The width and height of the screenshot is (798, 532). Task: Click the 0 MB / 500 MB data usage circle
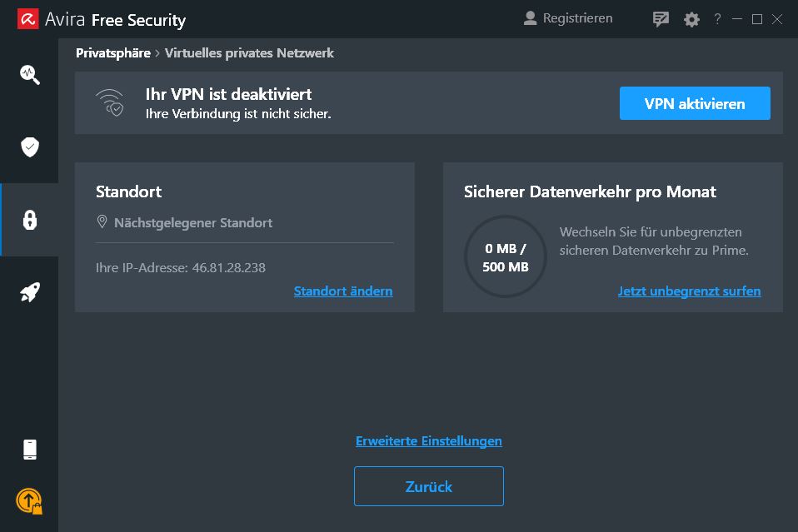point(506,257)
